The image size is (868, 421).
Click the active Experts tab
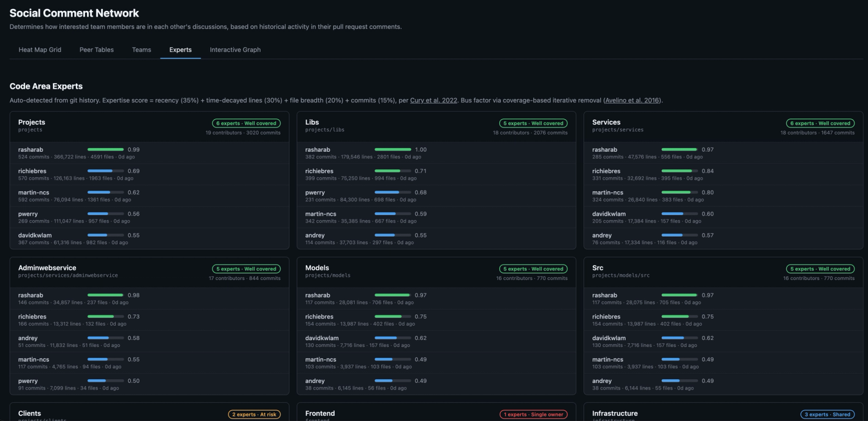coord(180,50)
